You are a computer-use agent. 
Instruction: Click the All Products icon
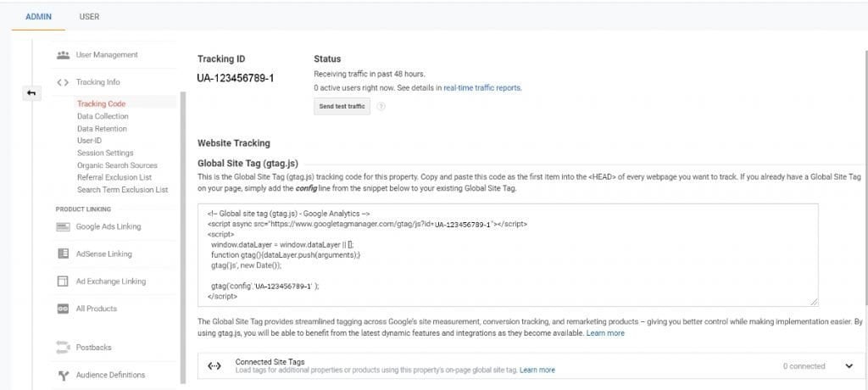[63, 309]
